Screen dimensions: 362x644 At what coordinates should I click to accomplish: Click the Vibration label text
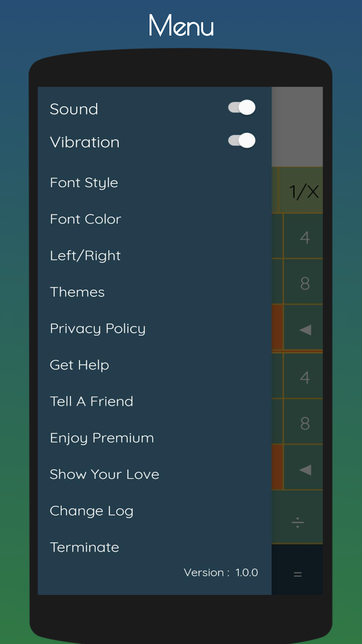point(85,142)
